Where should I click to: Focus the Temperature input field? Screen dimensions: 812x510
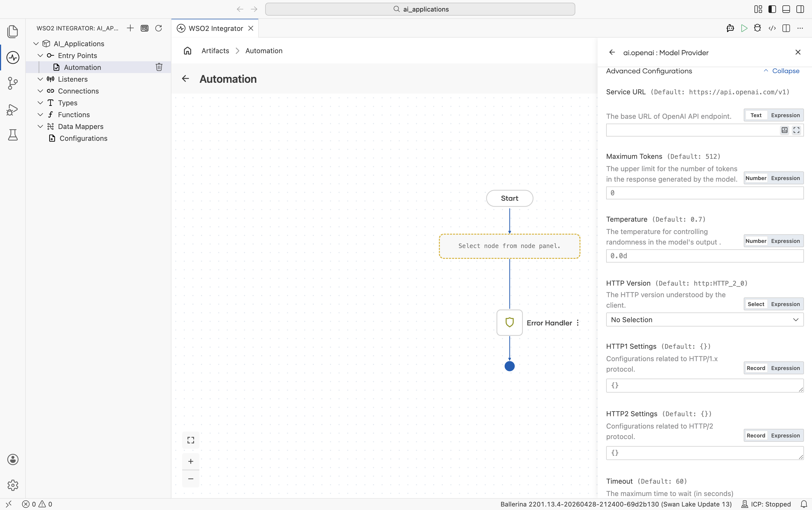(x=705, y=256)
